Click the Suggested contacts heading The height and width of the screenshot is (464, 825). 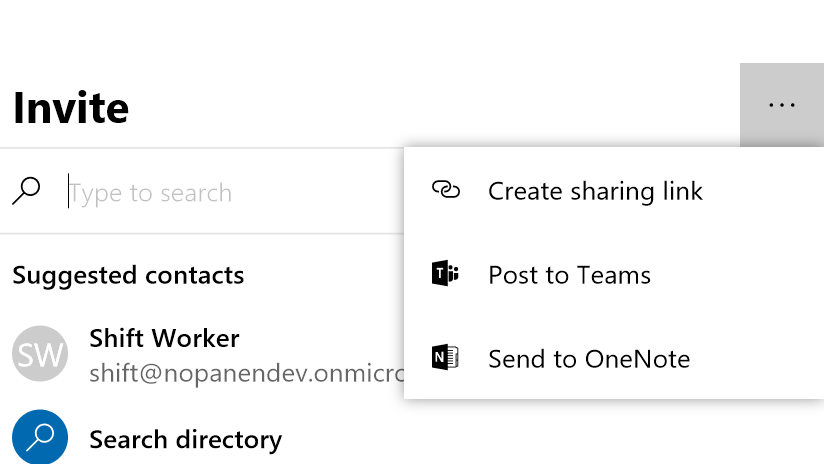coord(128,275)
